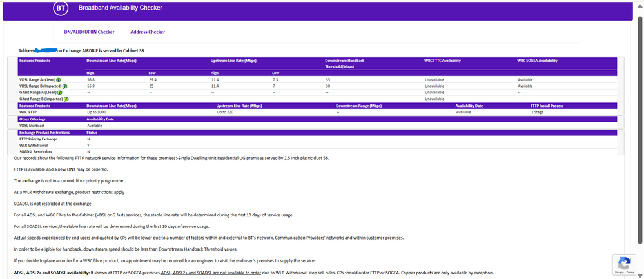Click the 55.9 downstream high value
The height and width of the screenshot is (279, 644).
pyautogui.click(x=91, y=86)
